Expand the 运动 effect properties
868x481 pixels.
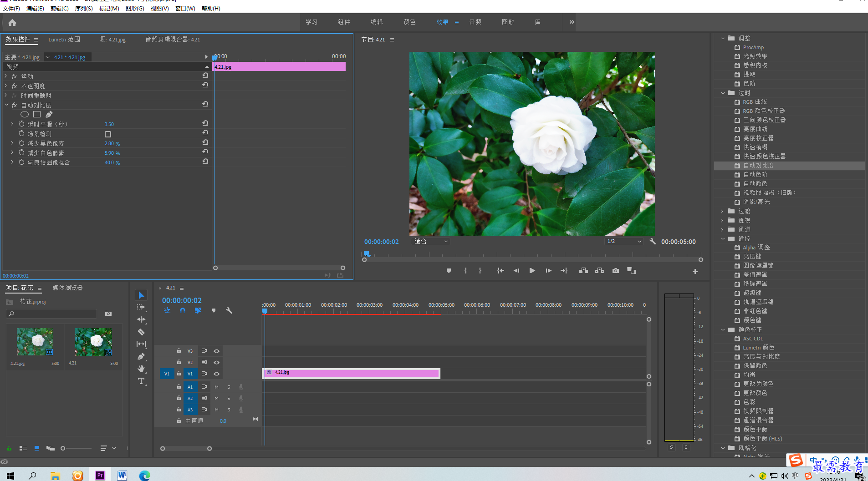pos(6,76)
